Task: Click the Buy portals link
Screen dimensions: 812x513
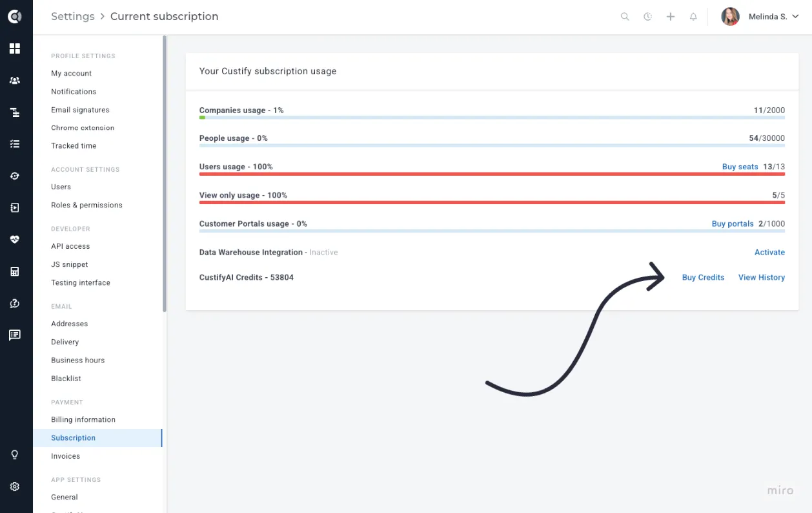Action: (x=733, y=224)
